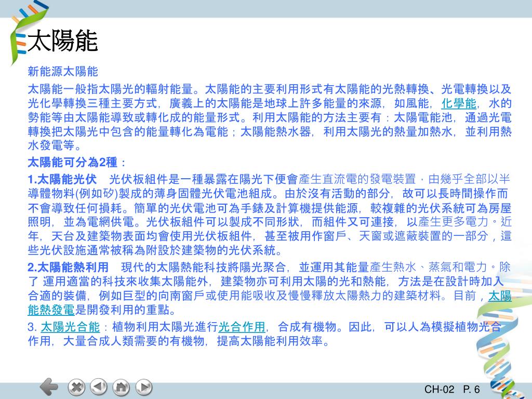Click the page label CH-02 P. 6
Image resolution: width=532 pixels, height=399 pixels.
click(452, 389)
